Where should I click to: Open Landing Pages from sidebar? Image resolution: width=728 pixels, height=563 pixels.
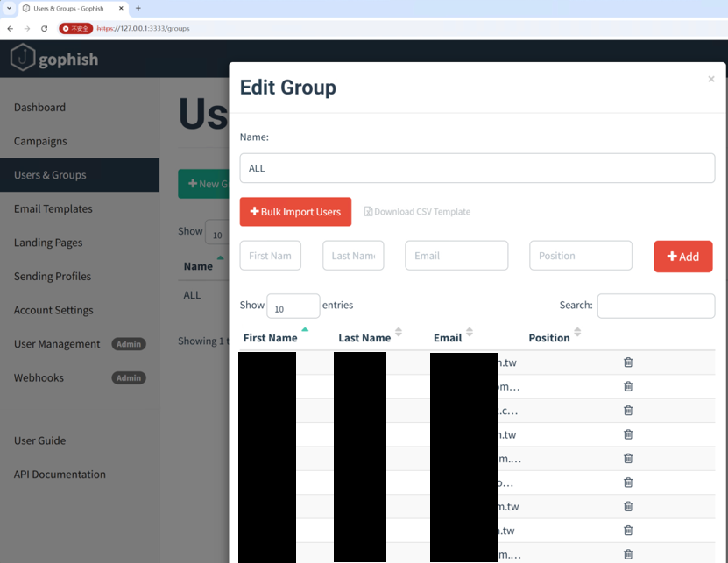48,243
